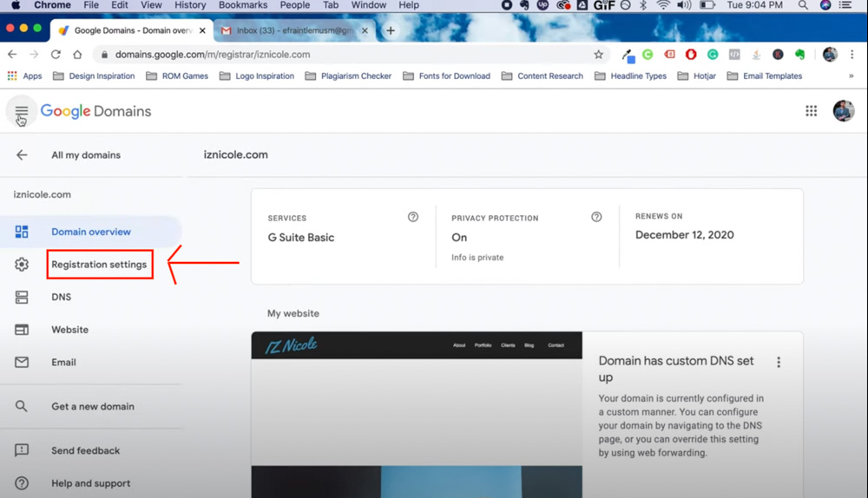The width and height of the screenshot is (868, 498).
Task: Open Help and support
Action: pos(91,483)
